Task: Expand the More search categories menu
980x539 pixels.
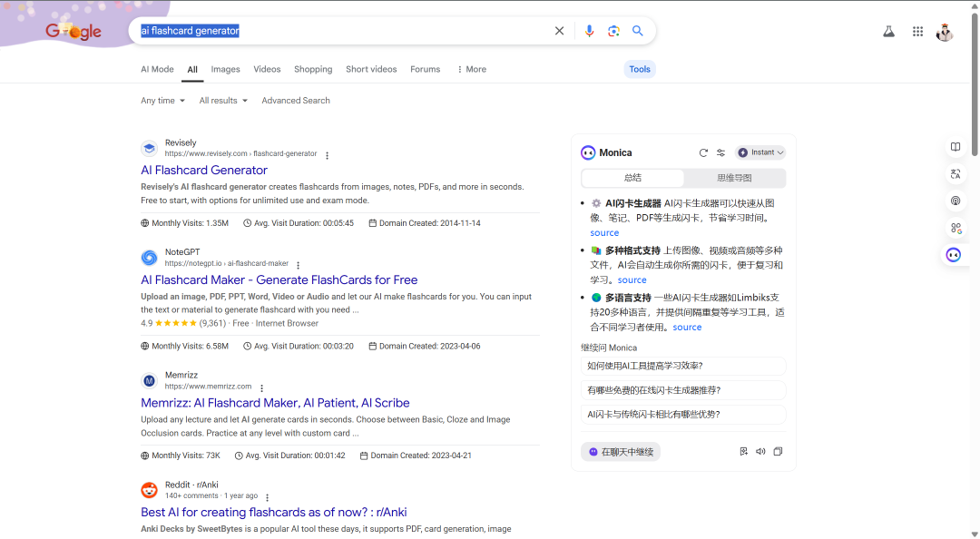Action: 471,69
